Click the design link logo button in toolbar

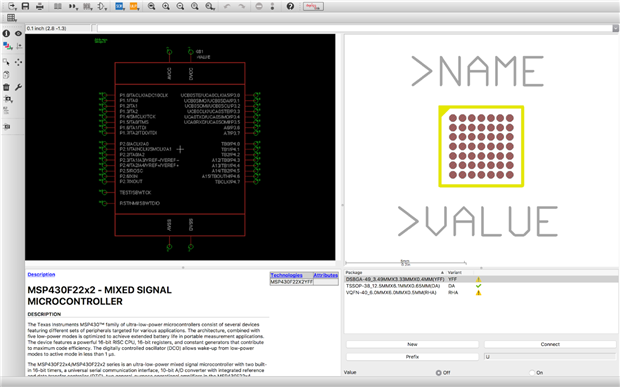(x=314, y=6)
